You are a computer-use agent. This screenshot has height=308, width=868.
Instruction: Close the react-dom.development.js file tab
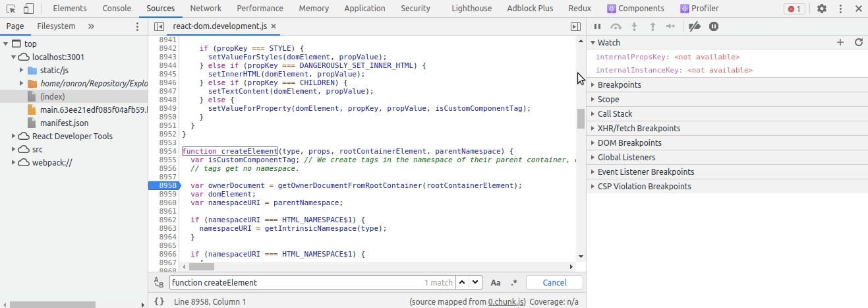(274, 26)
